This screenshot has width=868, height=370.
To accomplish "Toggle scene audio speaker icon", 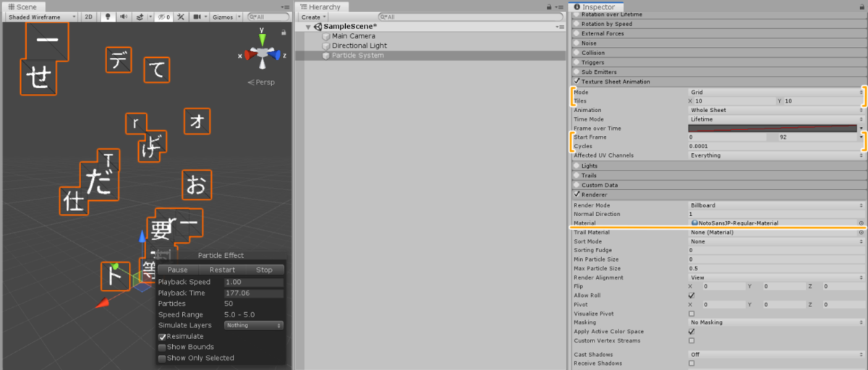I will coord(124,17).
